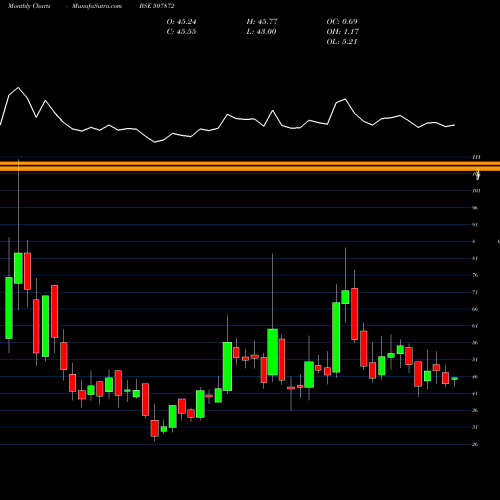Select the high value 'H: 45.77'
This screenshot has width=500, height=500.
tap(262, 22)
